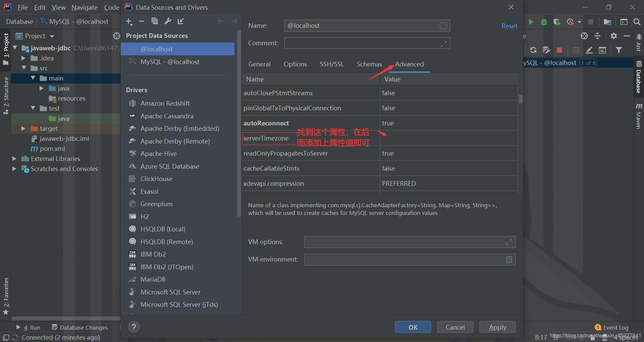Select the ClickHouse driver
The image size is (644, 342).
click(156, 179)
